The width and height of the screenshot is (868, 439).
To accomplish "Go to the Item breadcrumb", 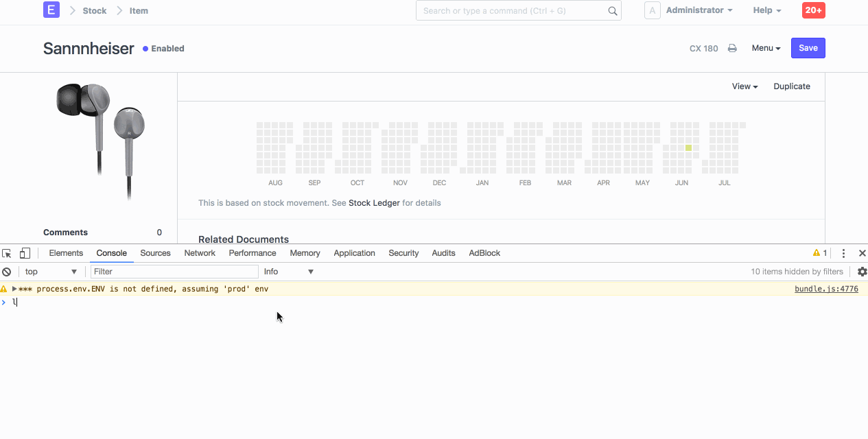I will [139, 10].
